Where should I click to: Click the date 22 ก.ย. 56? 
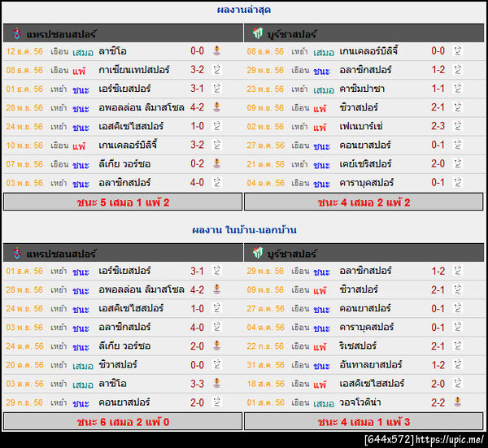click(x=265, y=346)
